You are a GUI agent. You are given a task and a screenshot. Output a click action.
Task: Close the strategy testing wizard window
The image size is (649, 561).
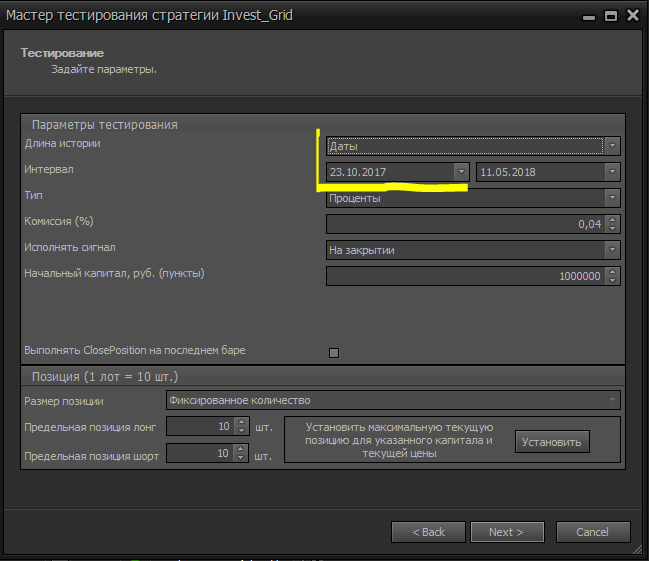point(632,16)
